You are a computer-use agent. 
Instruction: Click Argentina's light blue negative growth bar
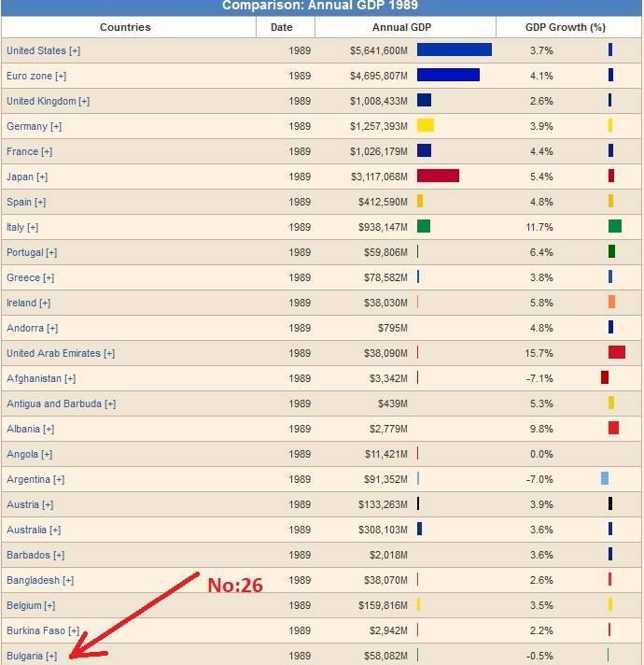[605, 478]
